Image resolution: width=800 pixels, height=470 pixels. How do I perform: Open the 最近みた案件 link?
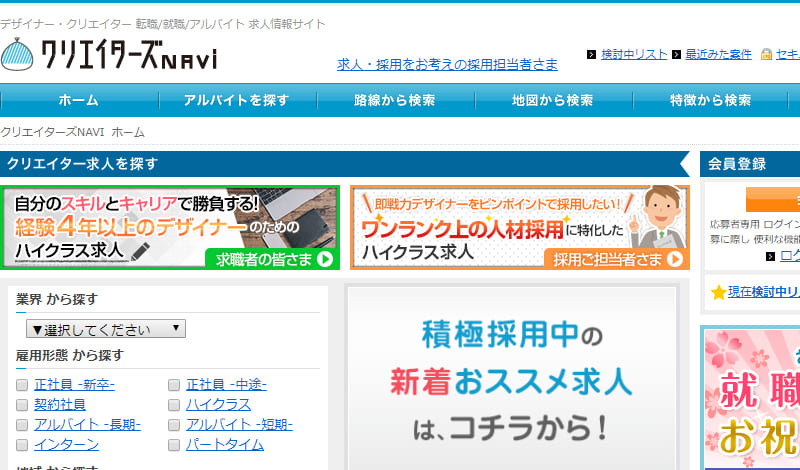(x=718, y=55)
